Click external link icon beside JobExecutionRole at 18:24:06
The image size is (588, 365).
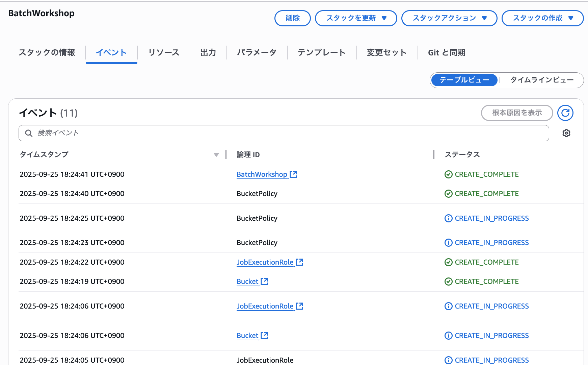(x=299, y=306)
